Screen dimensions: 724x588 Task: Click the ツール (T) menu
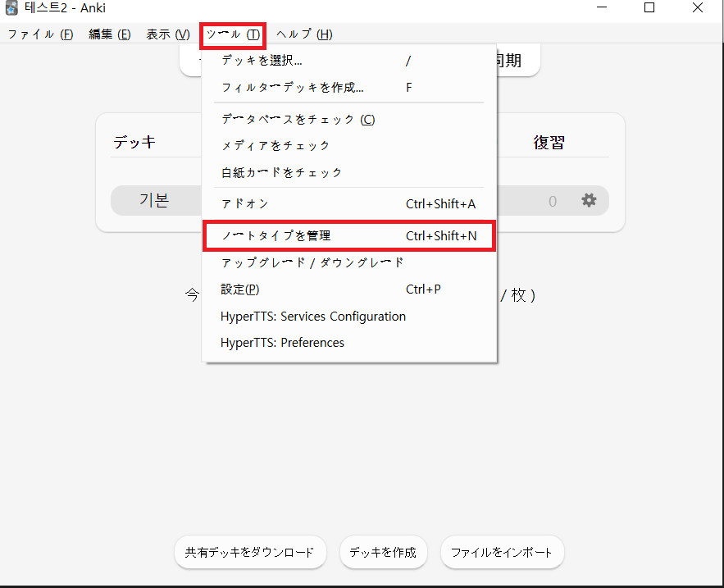point(233,34)
